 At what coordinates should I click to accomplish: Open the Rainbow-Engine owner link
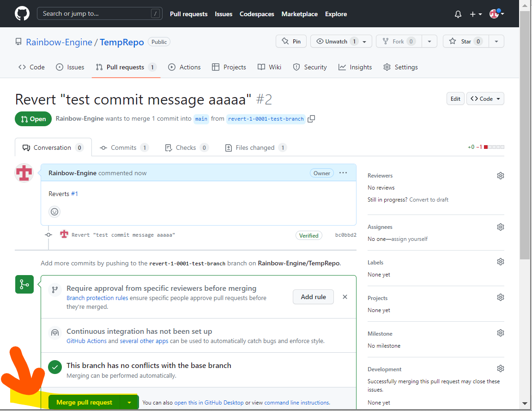coord(59,42)
